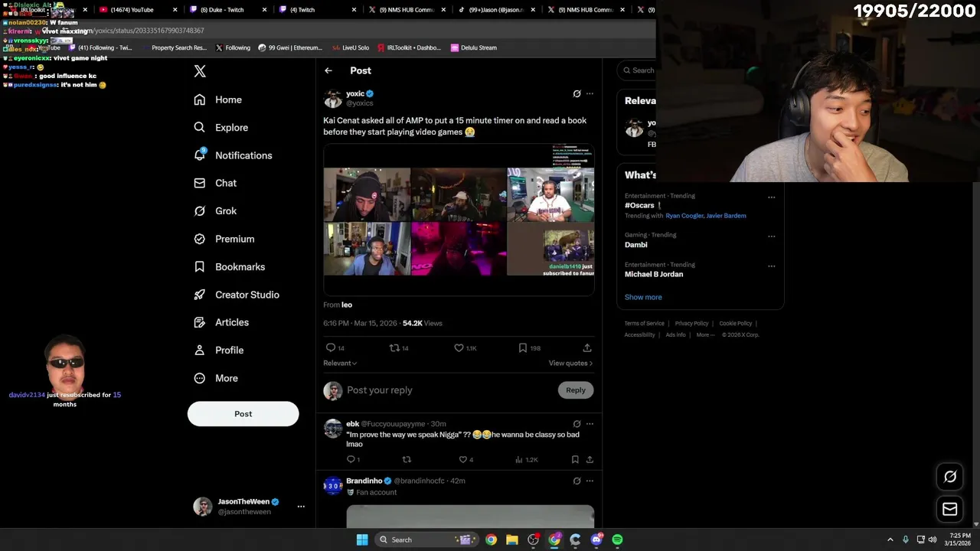Open Grok actions on ebk's comment
The height and width of the screenshot is (551, 980).
pyautogui.click(x=577, y=423)
